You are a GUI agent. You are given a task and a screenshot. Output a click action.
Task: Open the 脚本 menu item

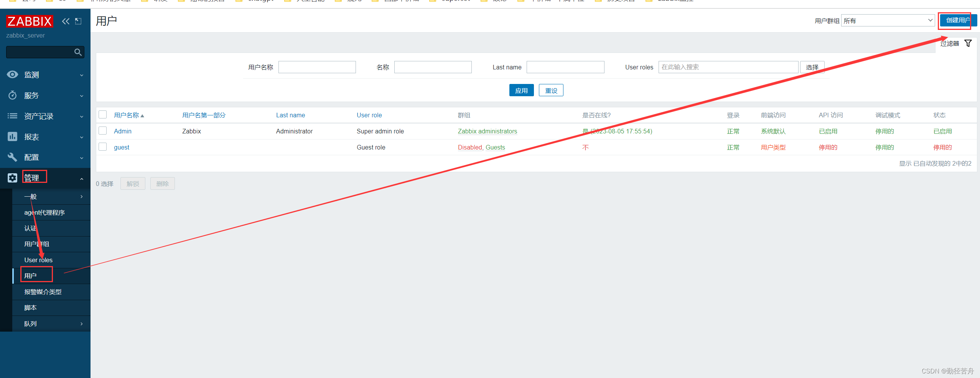tap(51, 308)
